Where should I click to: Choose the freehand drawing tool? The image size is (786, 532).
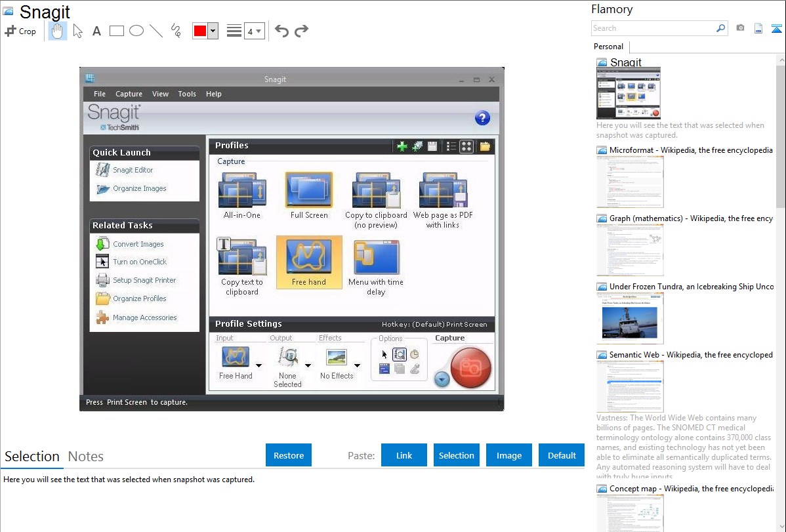[176, 31]
